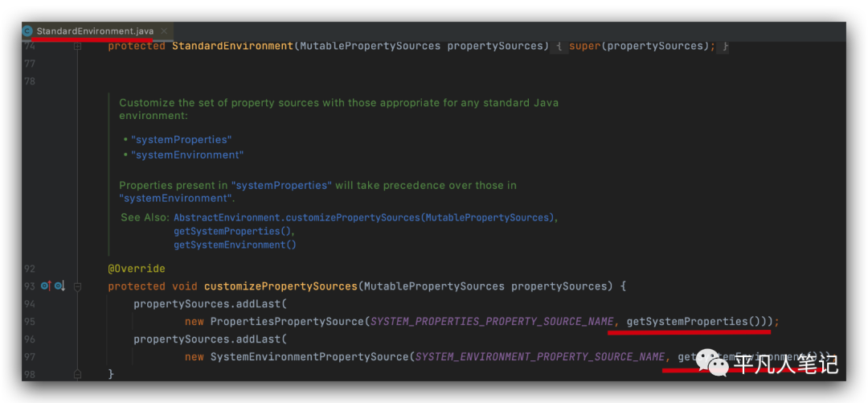This screenshot has height=403, width=868.
Task: Close the StandardEnvironment.java tab
Action: [x=164, y=31]
